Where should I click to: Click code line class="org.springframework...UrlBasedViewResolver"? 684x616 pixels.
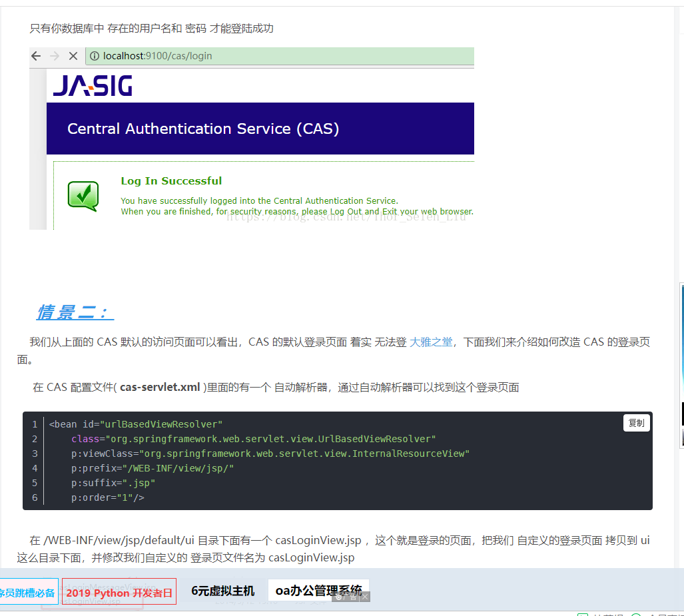point(254,439)
